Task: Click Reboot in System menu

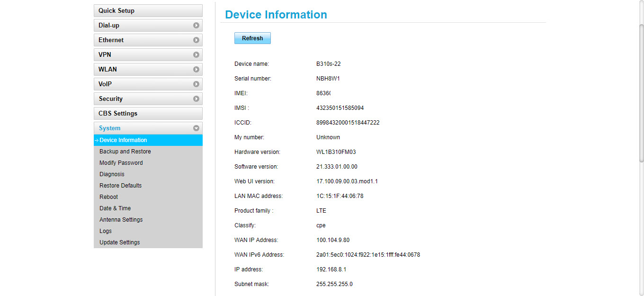Action: point(108,197)
